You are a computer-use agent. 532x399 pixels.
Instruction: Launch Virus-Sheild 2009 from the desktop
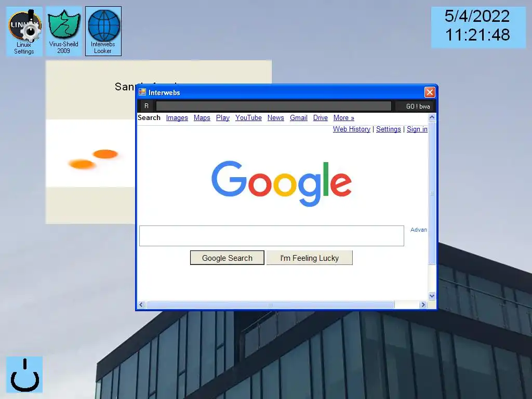tap(64, 31)
